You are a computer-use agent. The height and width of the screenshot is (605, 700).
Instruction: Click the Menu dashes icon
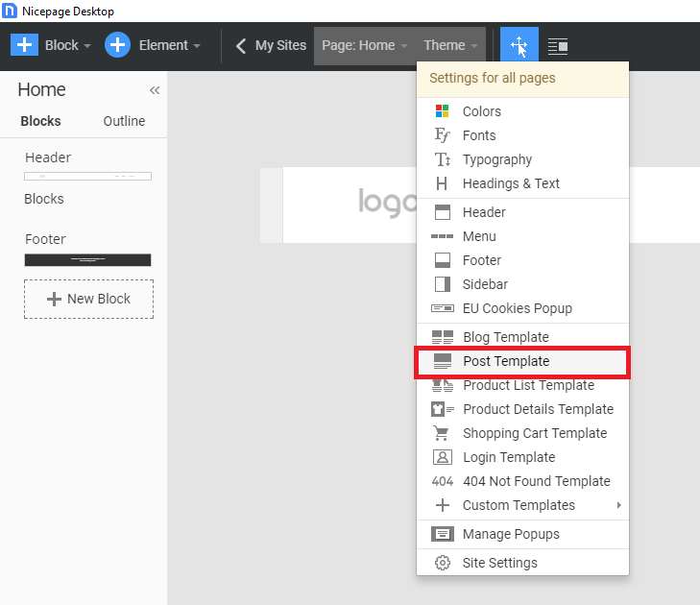click(442, 236)
